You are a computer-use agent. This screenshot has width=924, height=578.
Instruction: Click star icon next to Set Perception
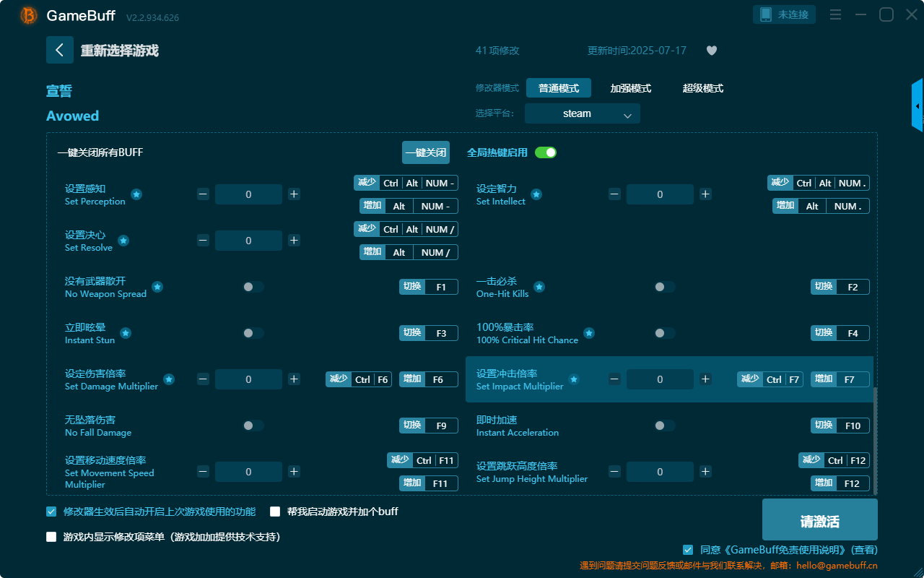point(136,194)
